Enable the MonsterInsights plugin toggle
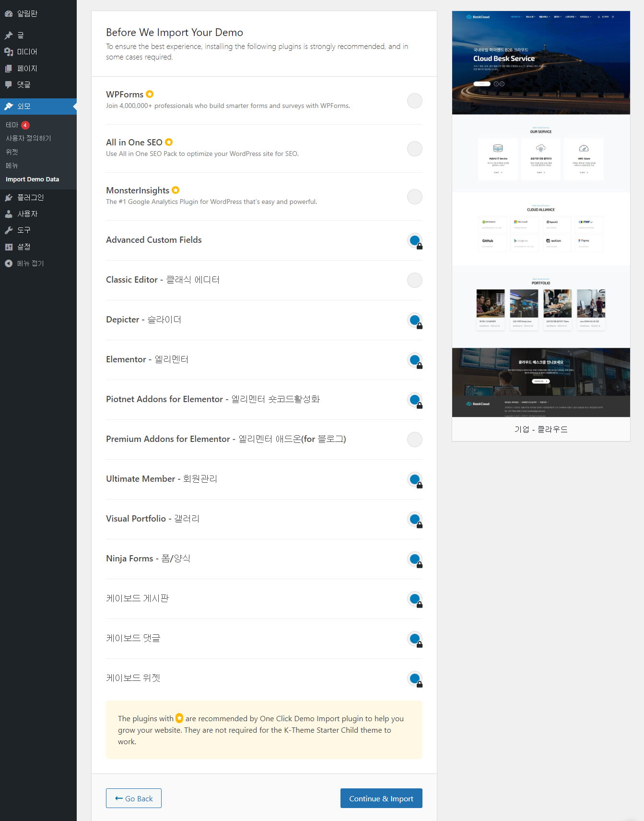This screenshot has width=644, height=821. coord(415,197)
